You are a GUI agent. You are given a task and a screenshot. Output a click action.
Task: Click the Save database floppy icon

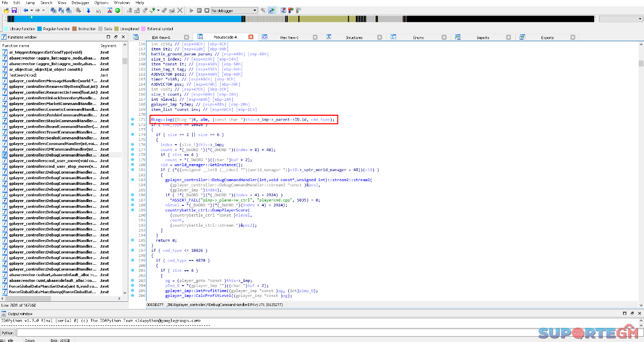pos(14,10)
